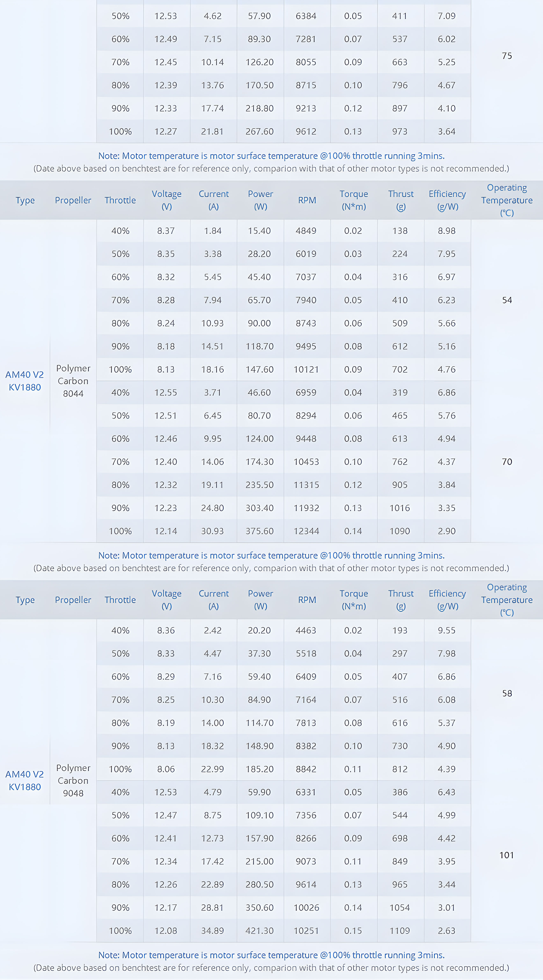Click the 973 thrust value

tap(400, 132)
